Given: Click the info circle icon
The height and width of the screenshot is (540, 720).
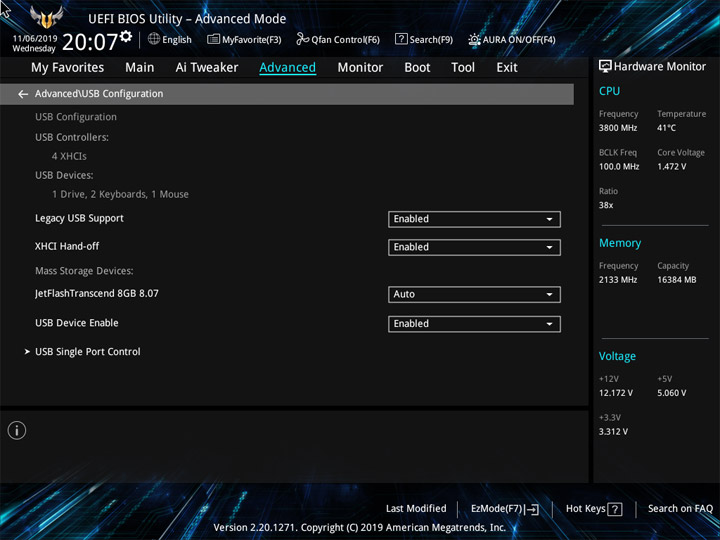Looking at the screenshot, I should tap(17, 431).
